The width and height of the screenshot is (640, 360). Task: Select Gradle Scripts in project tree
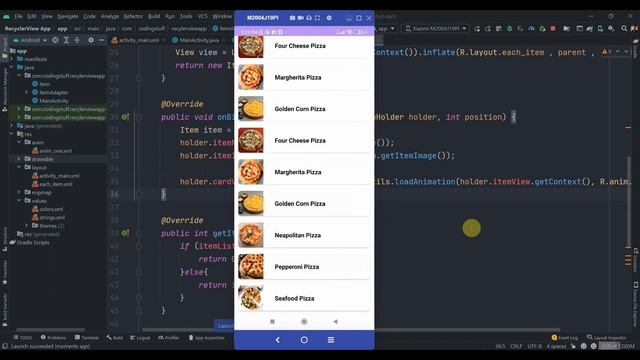tap(29, 242)
